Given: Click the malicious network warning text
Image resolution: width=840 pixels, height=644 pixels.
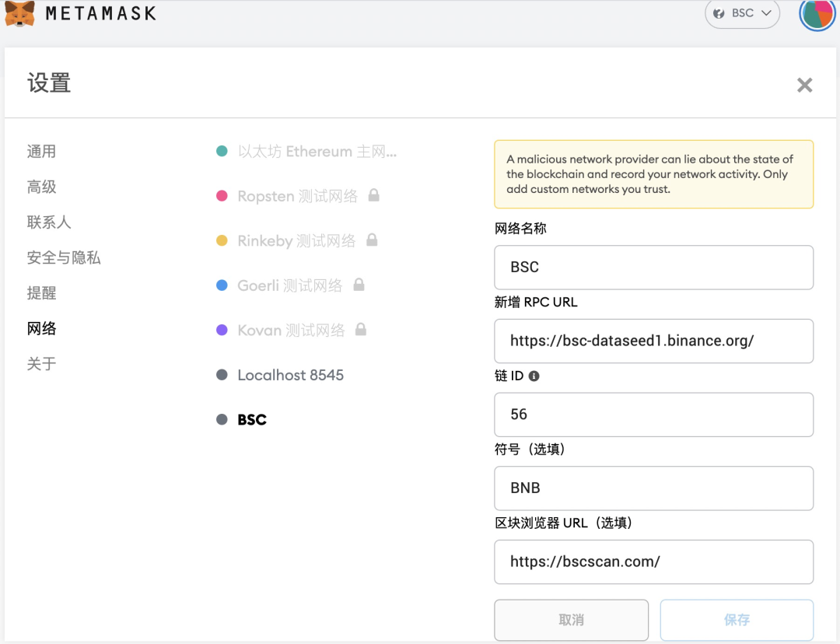Looking at the screenshot, I should pyautogui.click(x=649, y=174).
